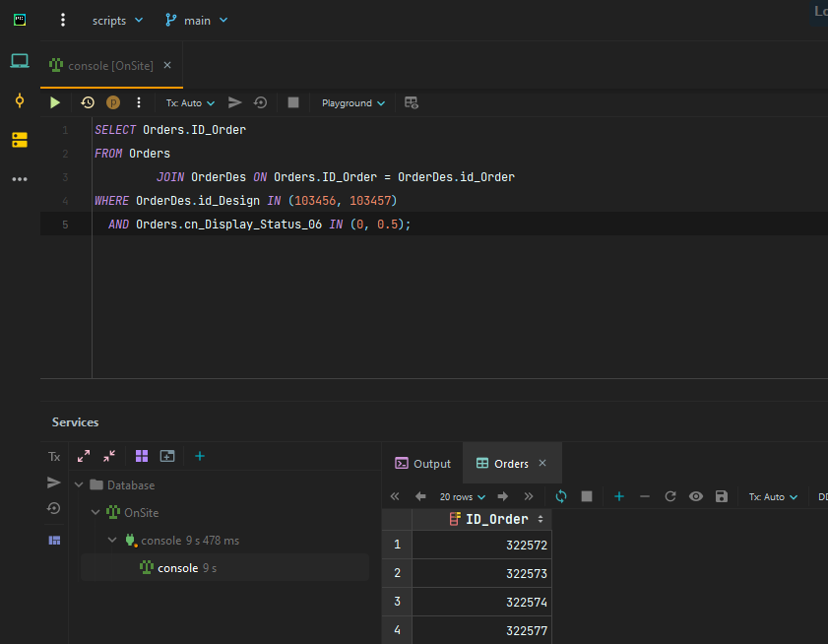This screenshot has height=644, width=828.
Task: Sort by the ID_Order column header
Action: (497, 519)
